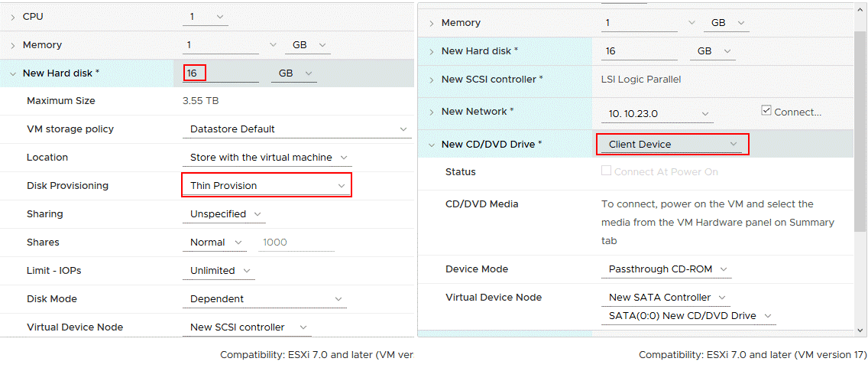
Task: Click the right panel vertical scrollbar
Action: click(861, 153)
